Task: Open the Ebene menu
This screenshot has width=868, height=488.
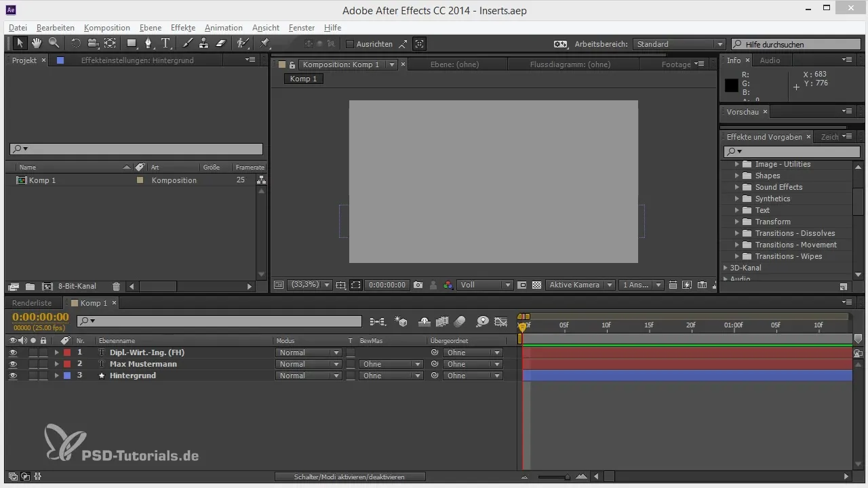Action: [151, 28]
